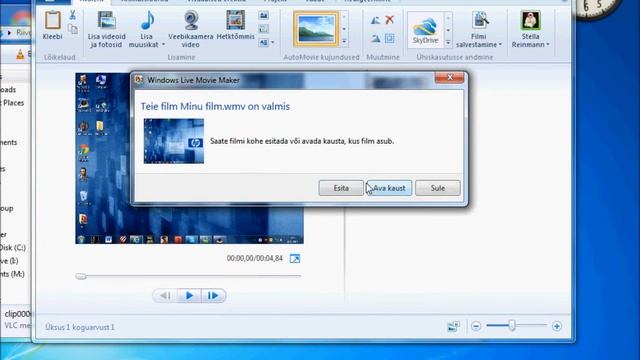Viewport: 640px width, 360px height.
Task: Click the (M:) drive entry in Explorer
Action: [x=12, y=274]
